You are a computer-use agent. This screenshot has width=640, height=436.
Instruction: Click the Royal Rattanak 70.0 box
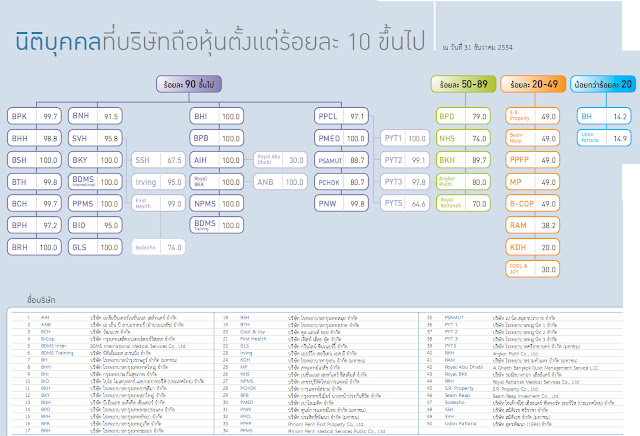coord(463,203)
